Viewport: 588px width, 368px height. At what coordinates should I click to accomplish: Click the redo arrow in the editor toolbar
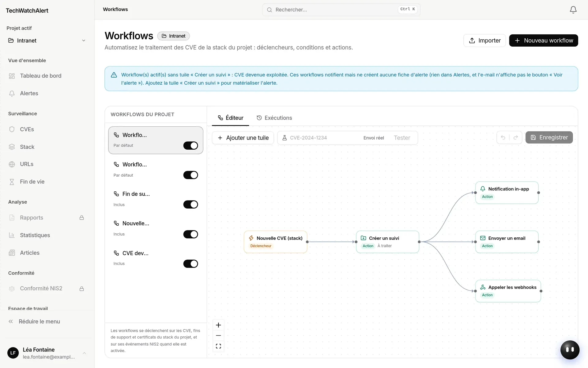coord(516,137)
